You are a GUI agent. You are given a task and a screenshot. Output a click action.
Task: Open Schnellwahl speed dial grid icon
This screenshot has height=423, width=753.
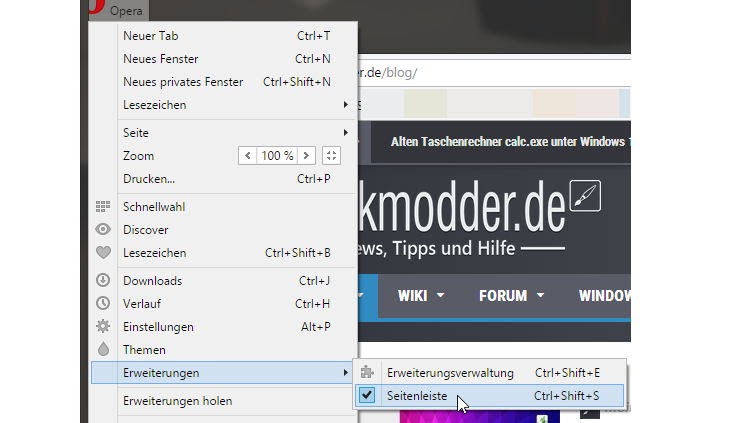tap(103, 206)
